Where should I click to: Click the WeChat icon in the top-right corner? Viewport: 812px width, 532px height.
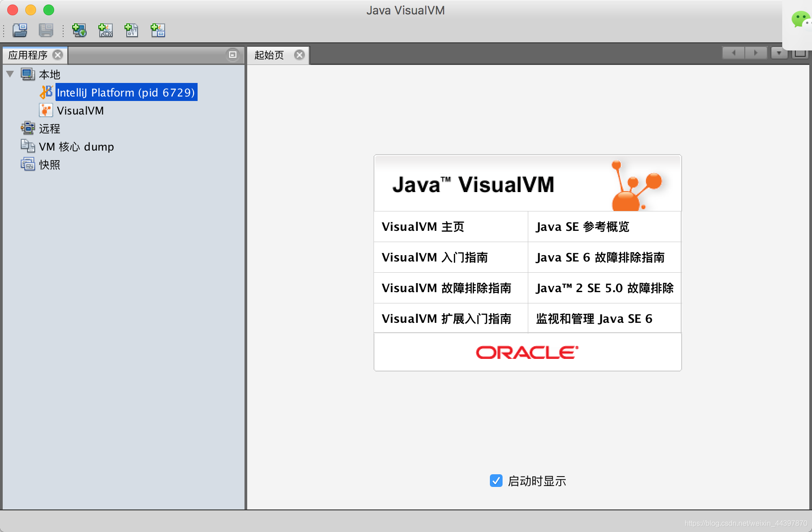(x=801, y=20)
